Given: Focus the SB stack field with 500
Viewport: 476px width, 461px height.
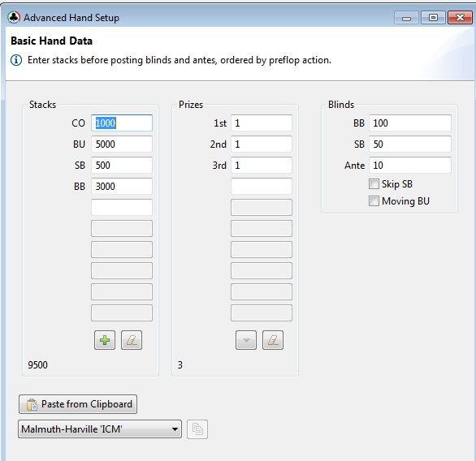Looking at the screenshot, I should tap(122, 166).
